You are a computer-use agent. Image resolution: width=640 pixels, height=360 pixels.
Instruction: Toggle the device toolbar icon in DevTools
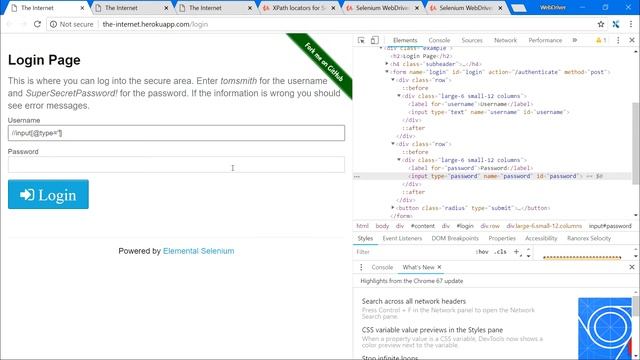(374, 40)
